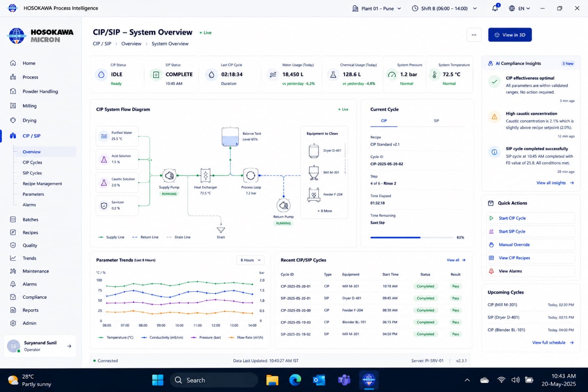
Task: Click the View in 3D button
Action: pyautogui.click(x=510, y=35)
